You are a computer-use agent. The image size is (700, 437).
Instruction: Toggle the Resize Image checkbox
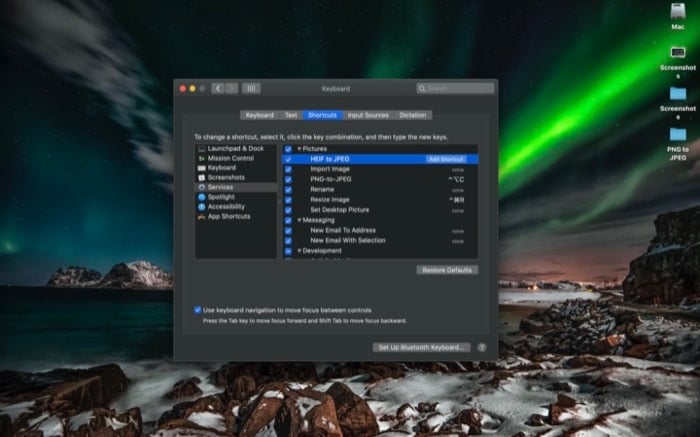(x=288, y=200)
